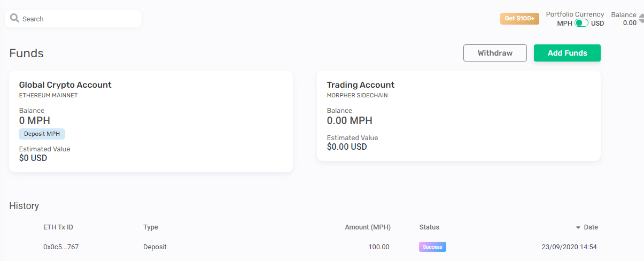Click the Date sort arrow icon
The image size is (644, 261).
point(578,228)
